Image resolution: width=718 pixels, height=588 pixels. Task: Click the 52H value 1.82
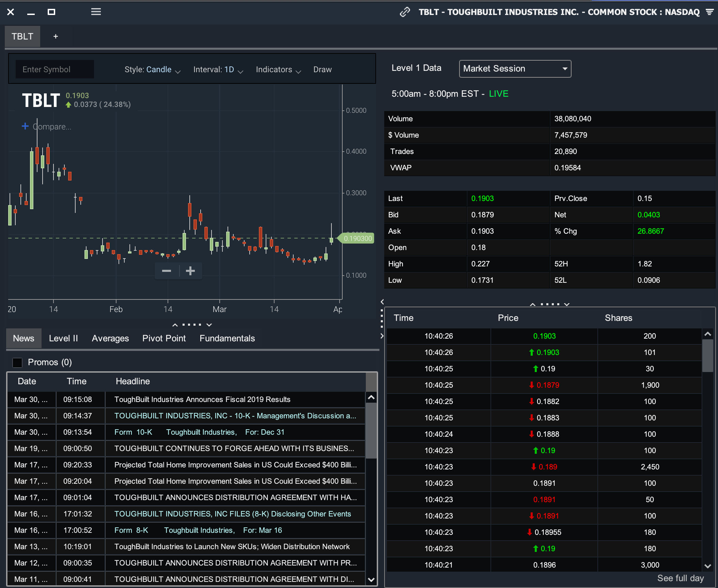click(644, 264)
